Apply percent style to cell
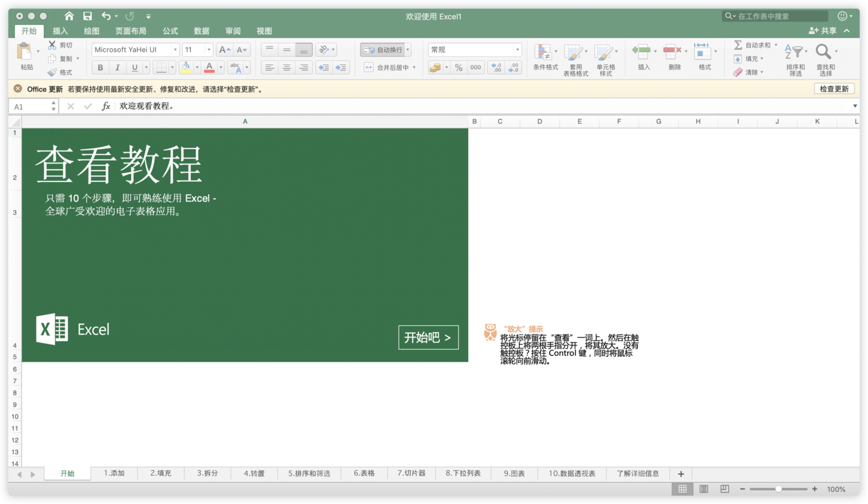The image size is (868, 504). click(459, 68)
